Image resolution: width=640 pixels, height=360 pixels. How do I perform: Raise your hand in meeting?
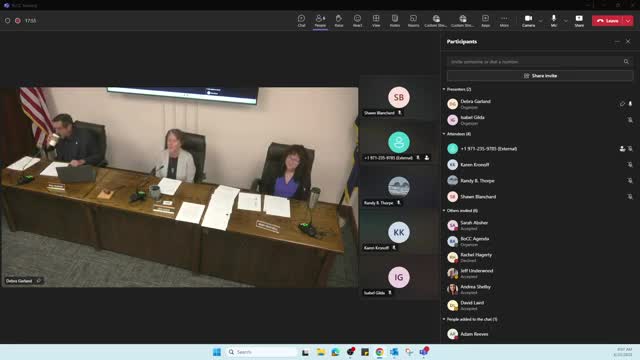pyautogui.click(x=339, y=20)
